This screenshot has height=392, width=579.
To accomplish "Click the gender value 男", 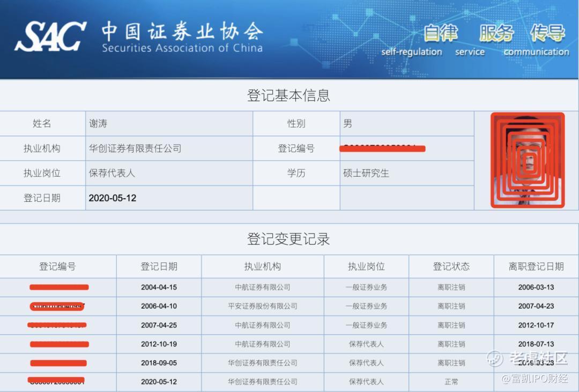I will pos(347,124).
